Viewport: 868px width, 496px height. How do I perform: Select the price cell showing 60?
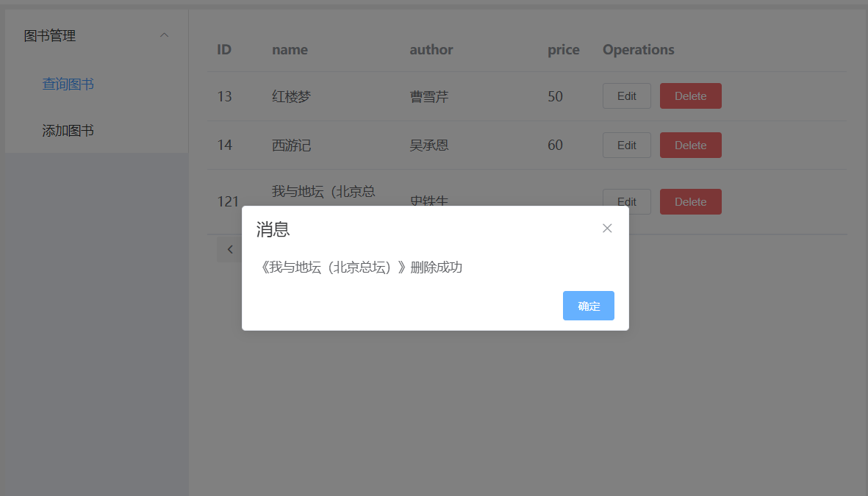click(555, 145)
